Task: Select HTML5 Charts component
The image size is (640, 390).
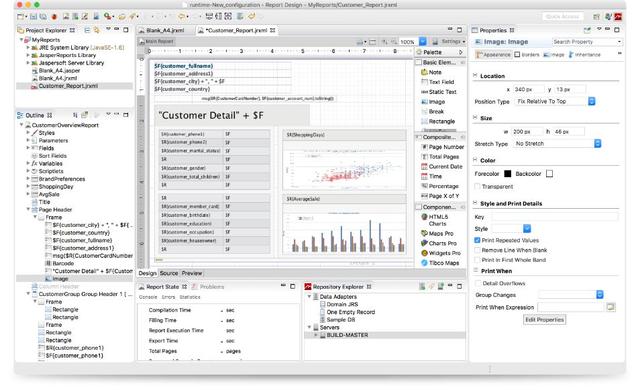Action: pyautogui.click(x=437, y=220)
